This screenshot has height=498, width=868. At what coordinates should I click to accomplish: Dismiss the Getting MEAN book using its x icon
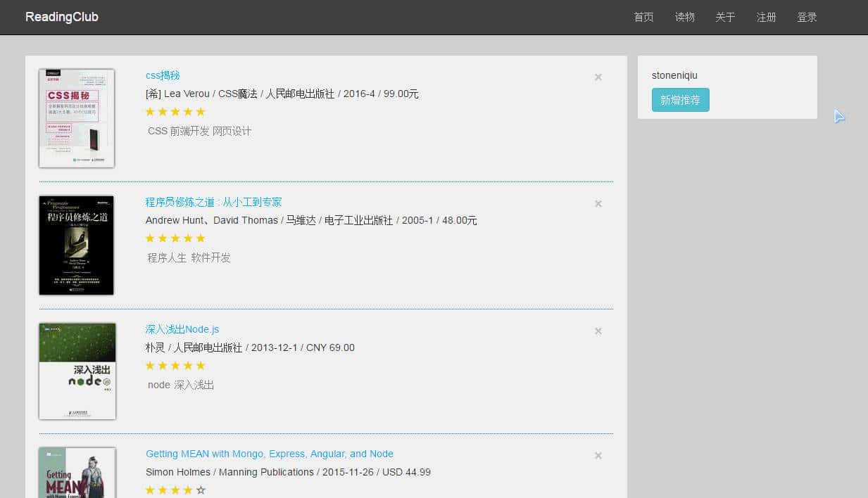click(598, 455)
